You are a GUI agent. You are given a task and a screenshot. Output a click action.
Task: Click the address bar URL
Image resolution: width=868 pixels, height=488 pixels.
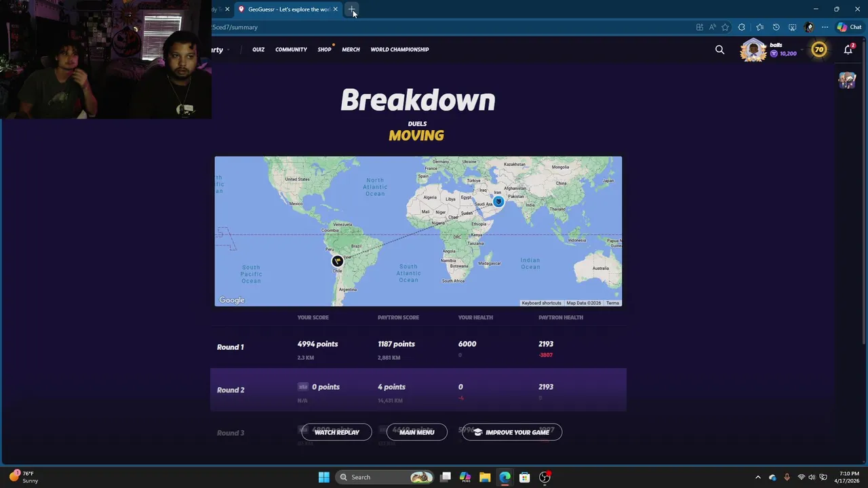(236, 27)
